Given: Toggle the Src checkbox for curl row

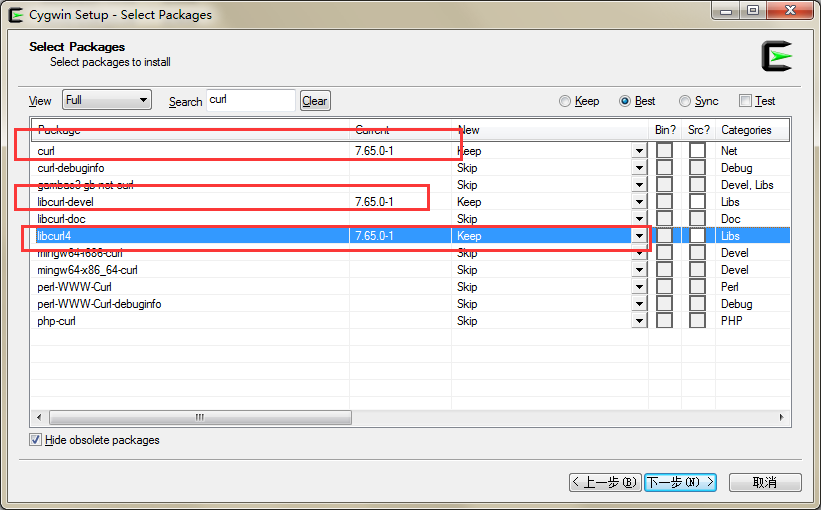Looking at the screenshot, I should click(x=697, y=151).
